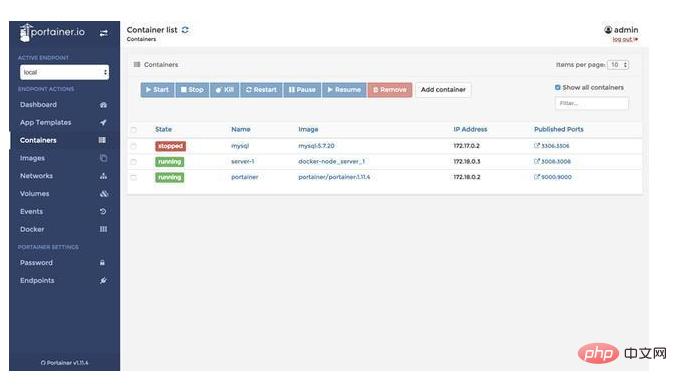The width and height of the screenshot is (677, 386).
Task: Click the Start button
Action: (158, 90)
